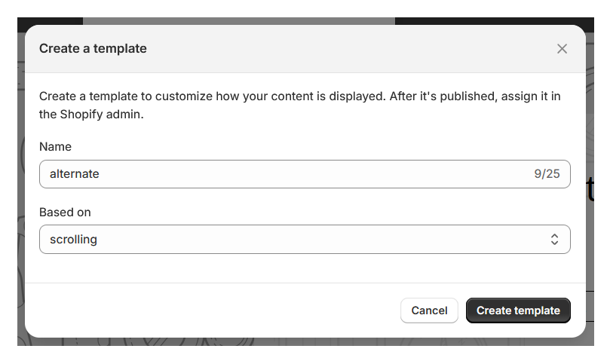Select the 'scrolling' combo box value
Image resolution: width=610 pixels, height=364 pixels.
click(x=74, y=240)
